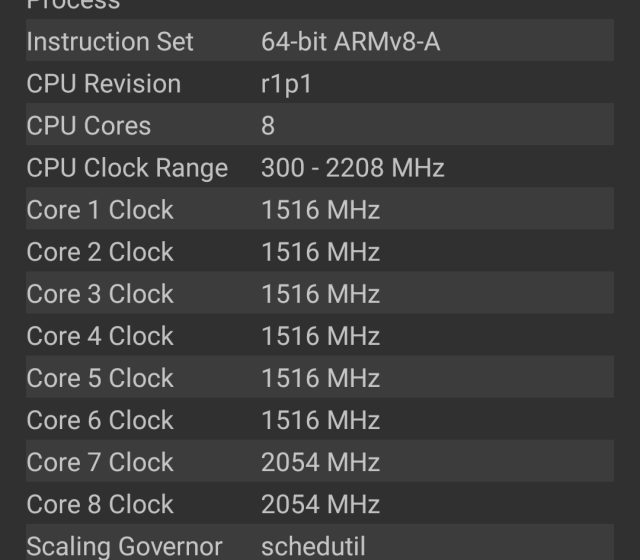
Task: Tap the Core 8 Clock label
Action: 100,504
